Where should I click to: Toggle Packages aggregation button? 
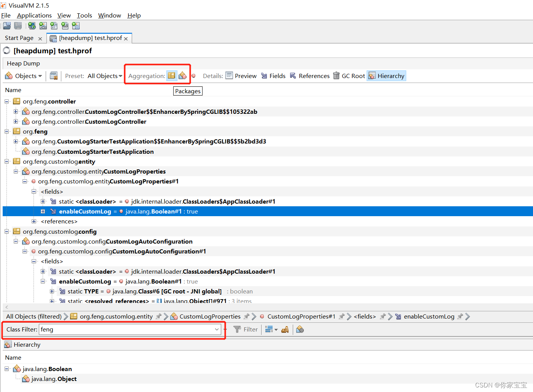pyautogui.click(x=172, y=76)
